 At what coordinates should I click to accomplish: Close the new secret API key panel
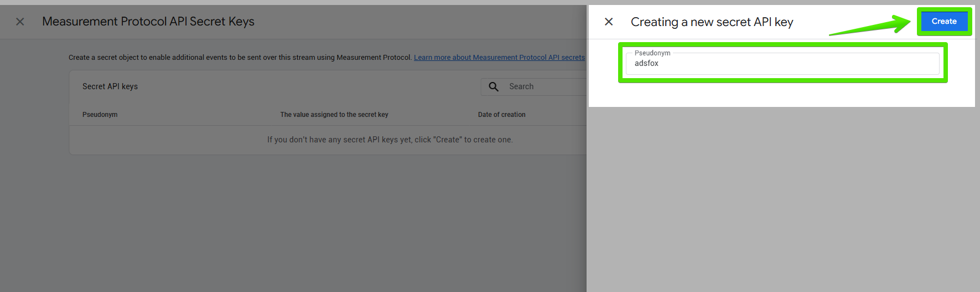(609, 22)
